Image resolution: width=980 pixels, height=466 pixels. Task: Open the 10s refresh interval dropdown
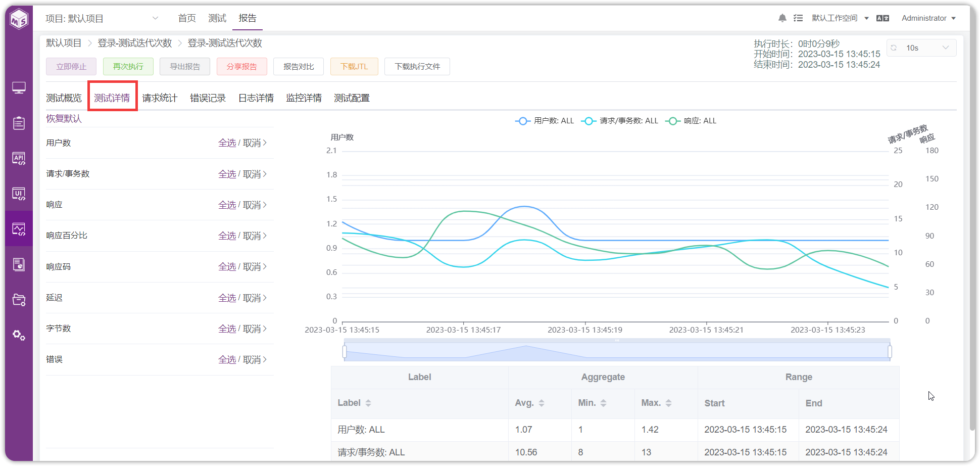click(921, 48)
